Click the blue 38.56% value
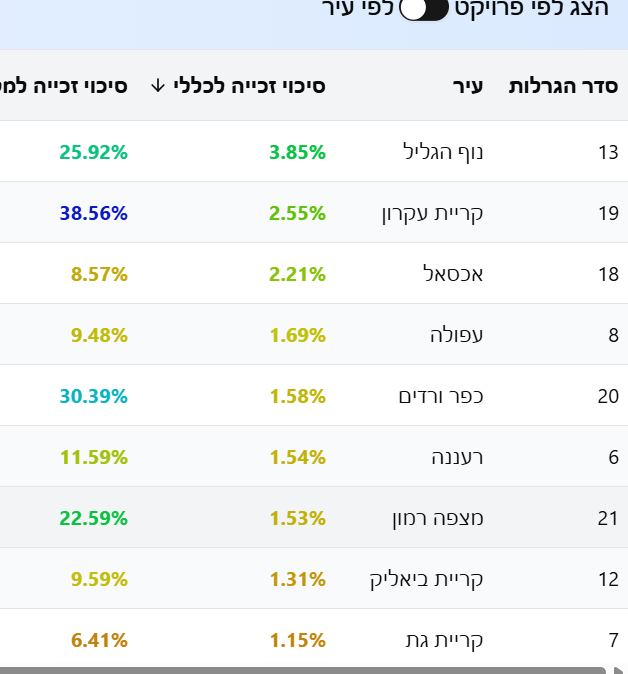 [93, 213]
